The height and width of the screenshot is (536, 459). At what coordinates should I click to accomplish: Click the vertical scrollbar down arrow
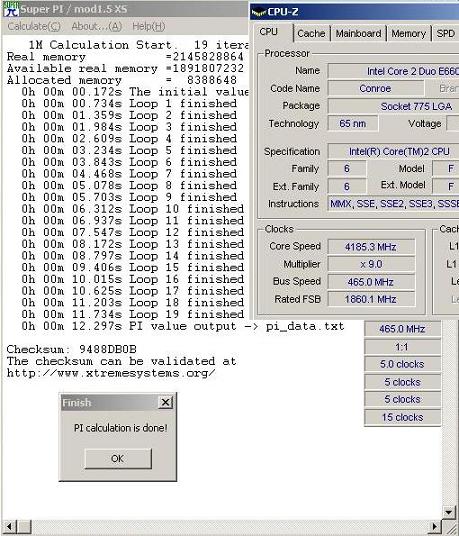coord(449,512)
